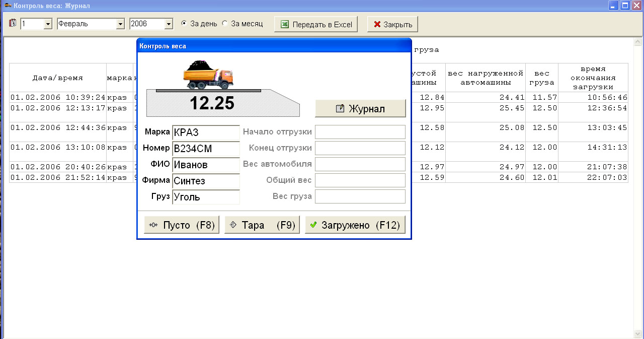Screen dimensions: 644x339
Task: Click the calendar icon beside day selector
Action: pyautogui.click(x=13, y=23)
